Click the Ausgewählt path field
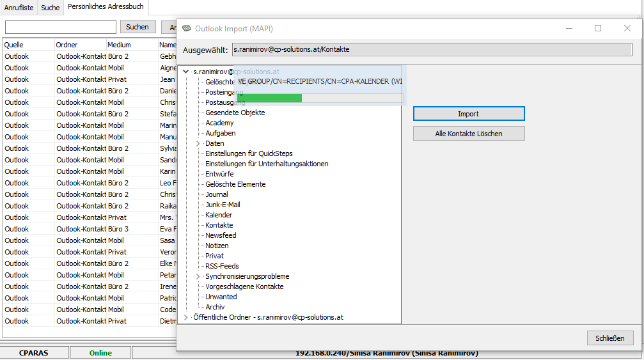The width and height of the screenshot is (644, 360). coord(432,49)
